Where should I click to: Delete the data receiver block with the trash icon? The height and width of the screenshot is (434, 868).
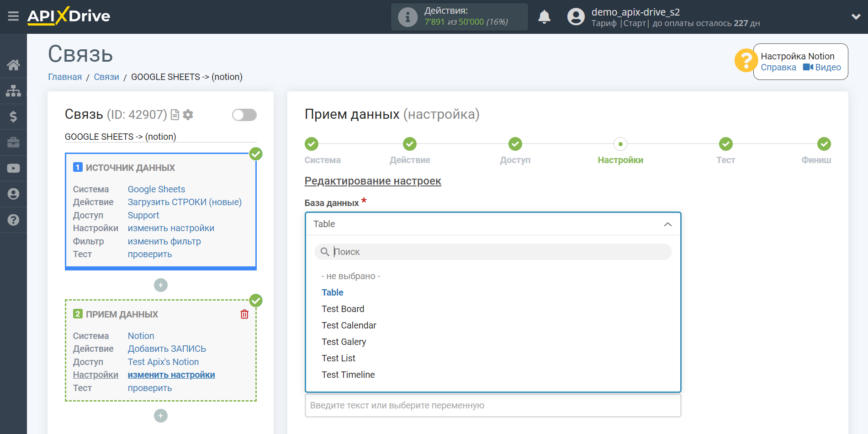tap(244, 314)
